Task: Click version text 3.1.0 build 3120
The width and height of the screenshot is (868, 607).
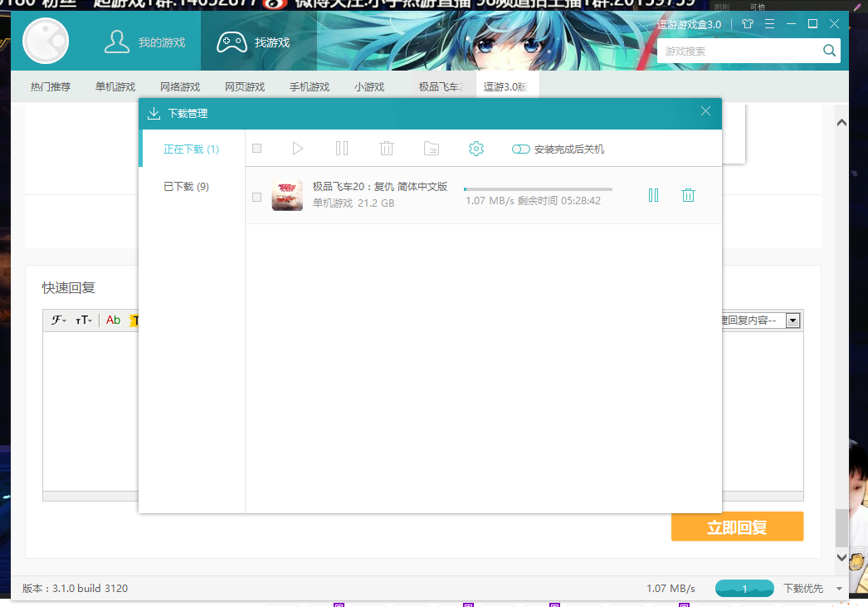Action: point(75,588)
